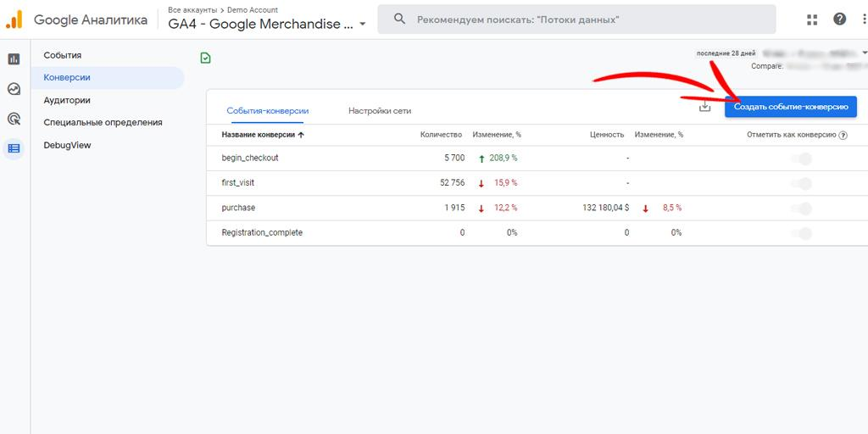This screenshot has height=434, width=868.
Task: Click the Создать событие-конверсию button
Action: (790, 107)
